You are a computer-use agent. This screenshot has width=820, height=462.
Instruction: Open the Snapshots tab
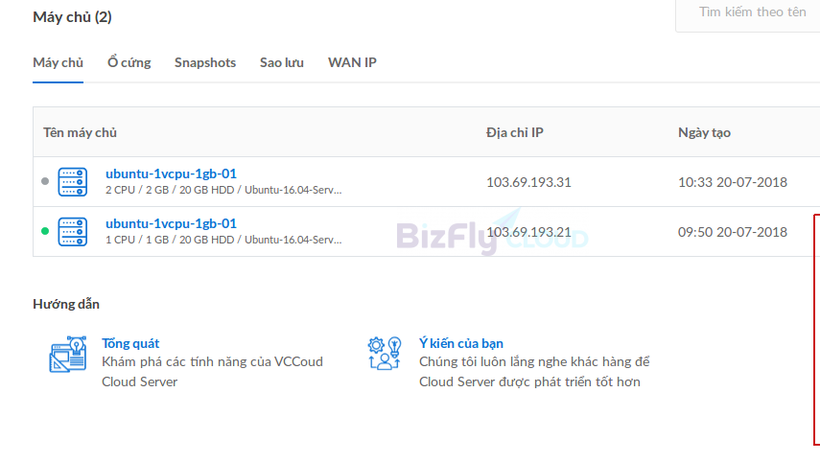point(205,62)
